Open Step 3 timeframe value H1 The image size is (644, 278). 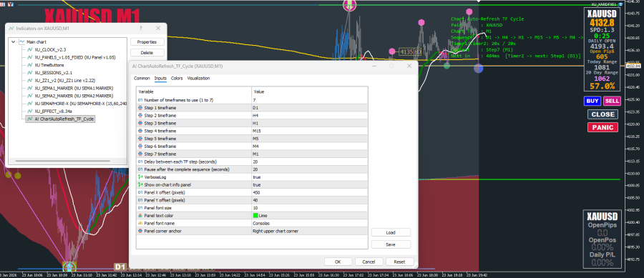(310, 123)
